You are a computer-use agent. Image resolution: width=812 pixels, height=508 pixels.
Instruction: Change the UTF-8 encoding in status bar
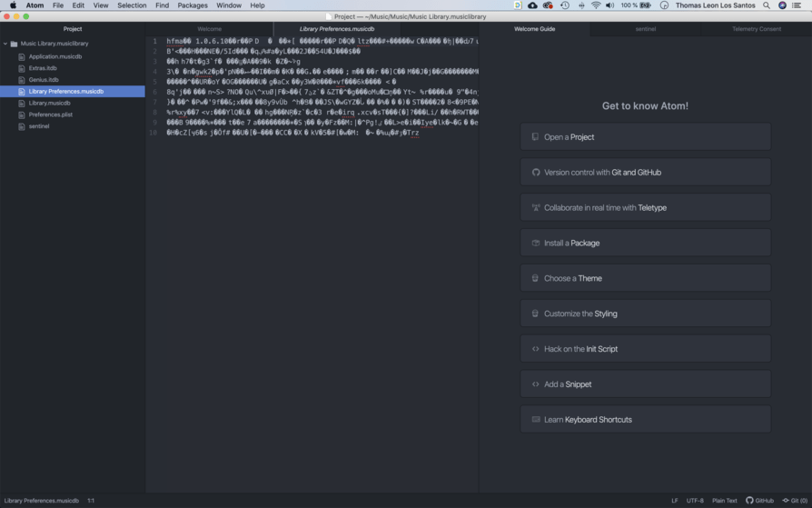(695, 501)
